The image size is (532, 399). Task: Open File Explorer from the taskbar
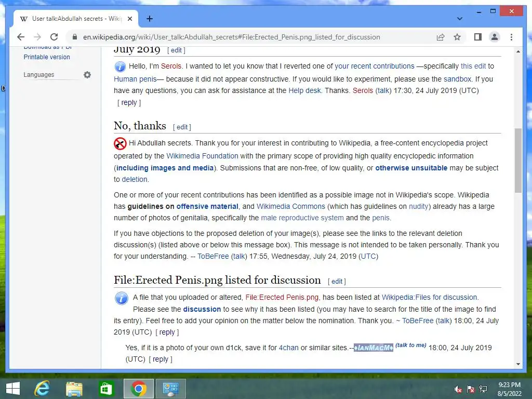(x=74, y=389)
